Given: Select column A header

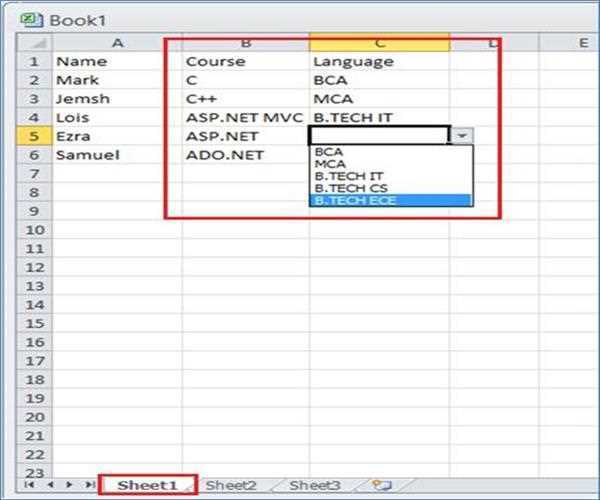Looking at the screenshot, I should point(116,42).
